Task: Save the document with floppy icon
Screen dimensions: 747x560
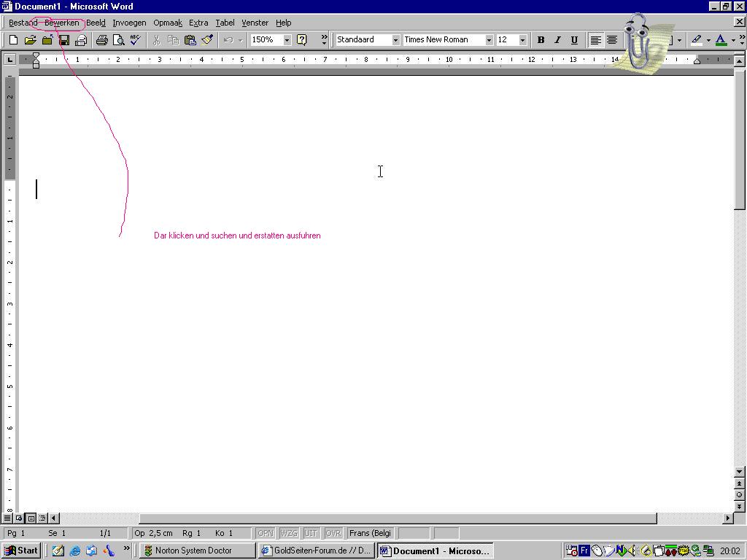Action: tap(64, 40)
